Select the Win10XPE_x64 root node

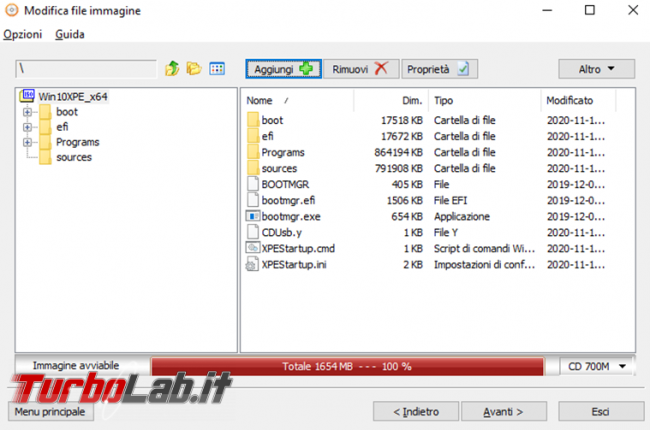point(73,97)
